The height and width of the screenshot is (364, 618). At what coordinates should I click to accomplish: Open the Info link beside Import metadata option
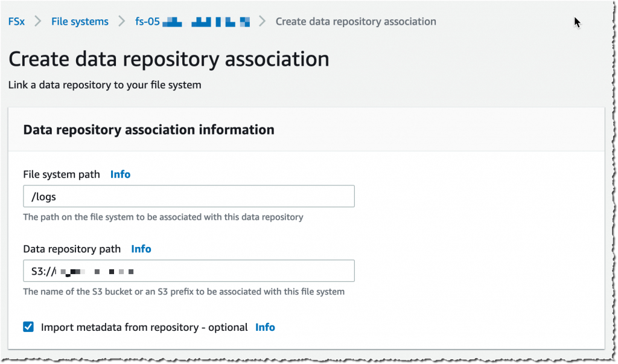tap(265, 327)
